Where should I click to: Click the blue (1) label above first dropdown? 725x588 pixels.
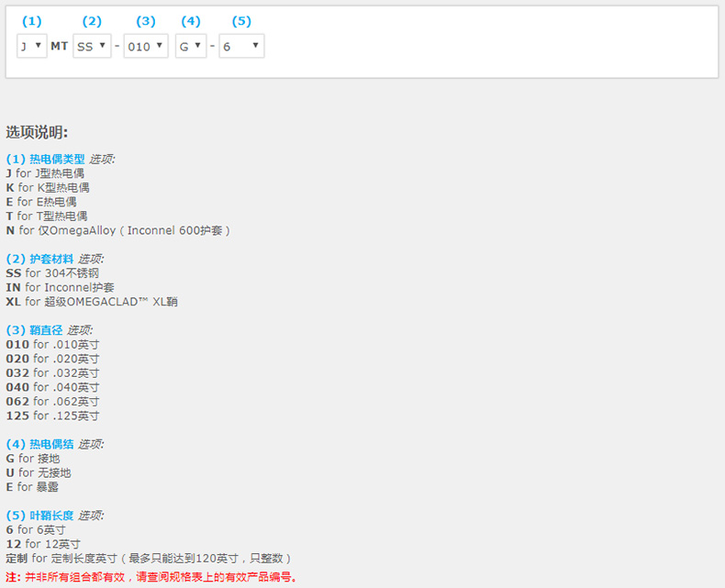[32, 21]
